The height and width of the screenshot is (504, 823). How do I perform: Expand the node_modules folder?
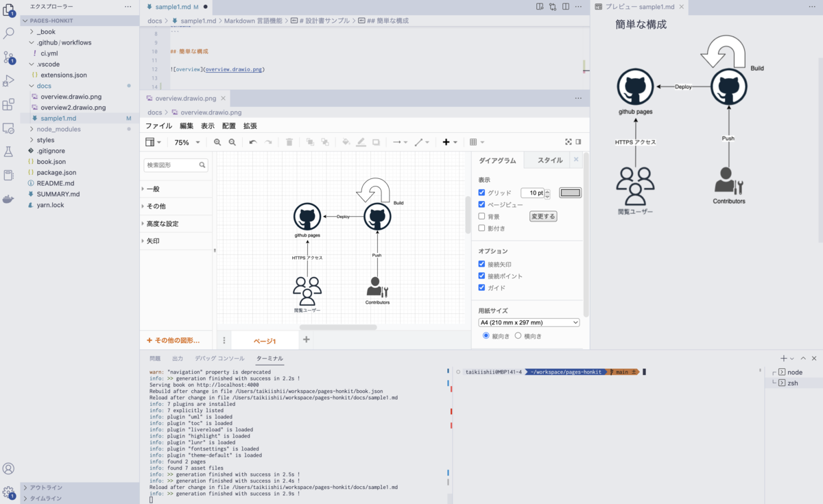[x=59, y=129]
